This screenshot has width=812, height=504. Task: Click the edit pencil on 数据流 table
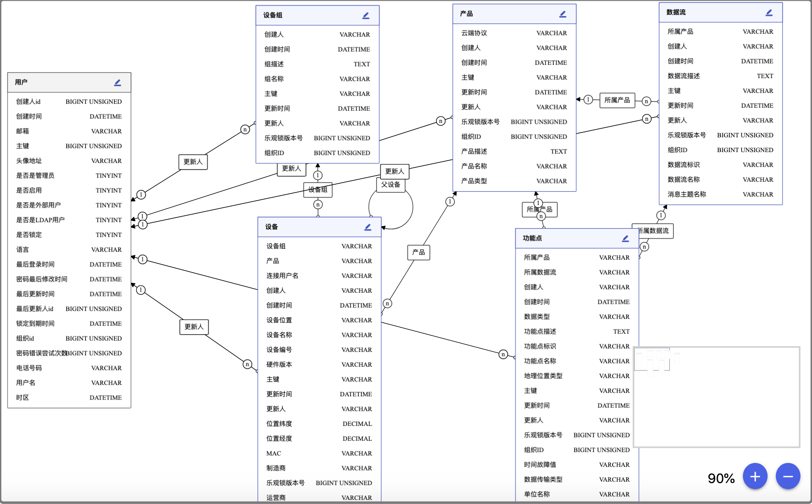pos(769,13)
